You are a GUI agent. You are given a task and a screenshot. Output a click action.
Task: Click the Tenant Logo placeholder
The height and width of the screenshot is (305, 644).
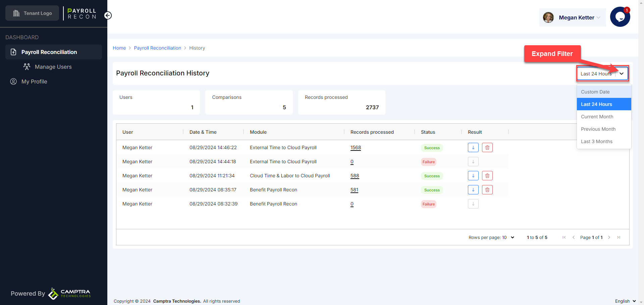coord(32,13)
